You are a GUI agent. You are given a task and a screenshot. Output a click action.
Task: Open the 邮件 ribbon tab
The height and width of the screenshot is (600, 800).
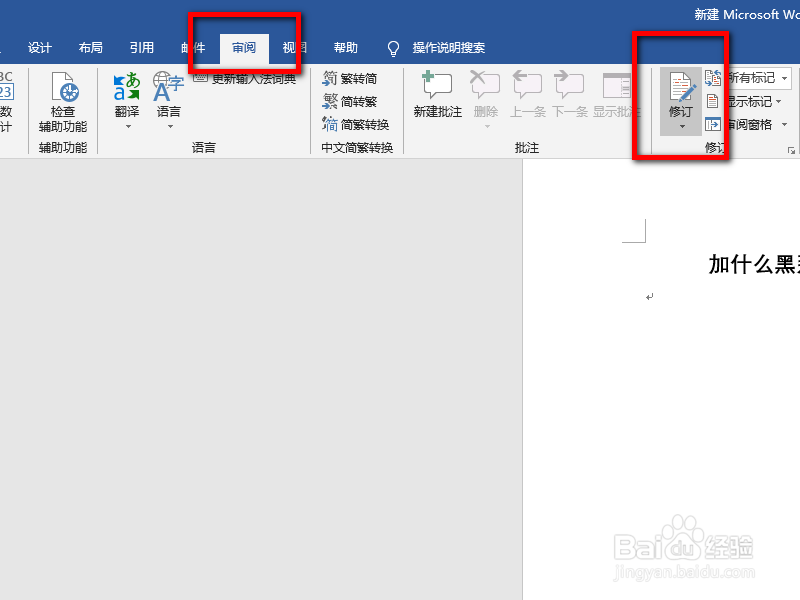tap(192, 47)
